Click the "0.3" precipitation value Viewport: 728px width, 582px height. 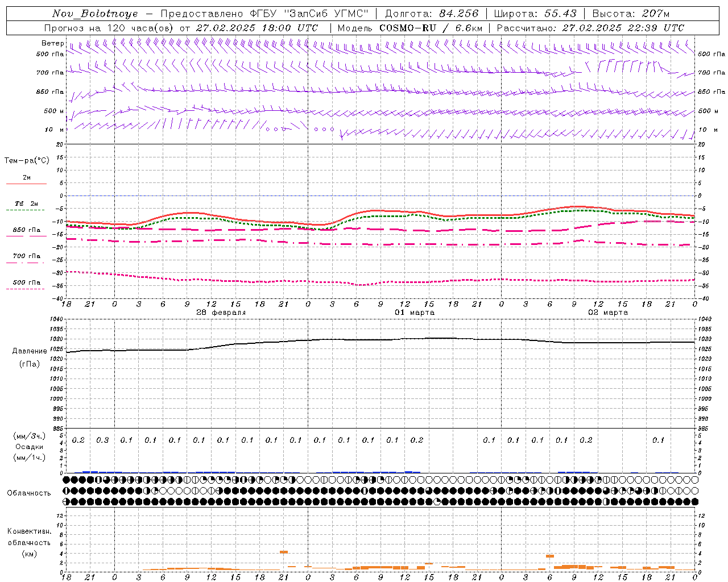[102, 440]
